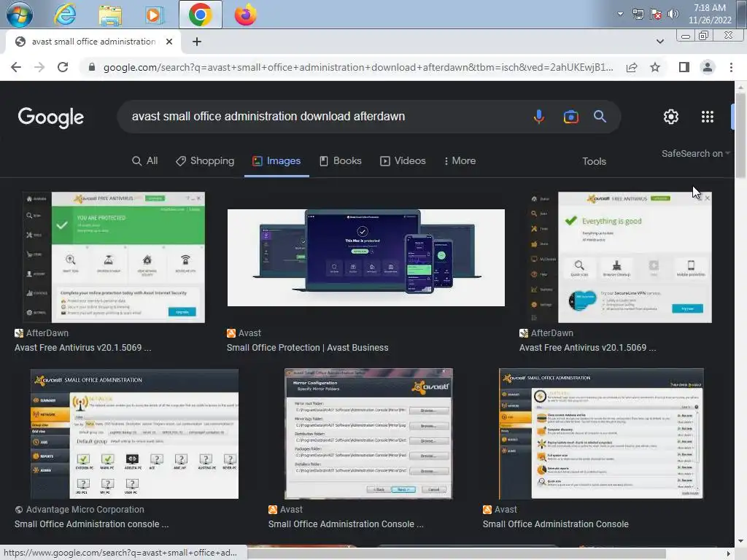The image size is (747, 560).
Task: Show hidden system tray icons
Action: (x=620, y=14)
